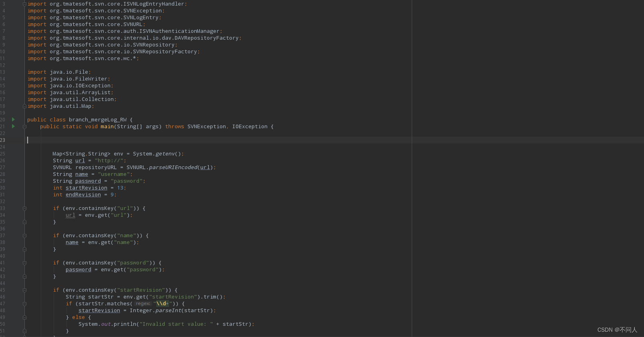Toggle fold marker on the else line
Image resolution: width=644 pixels, height=337 pixels.
tap(24, 317)
